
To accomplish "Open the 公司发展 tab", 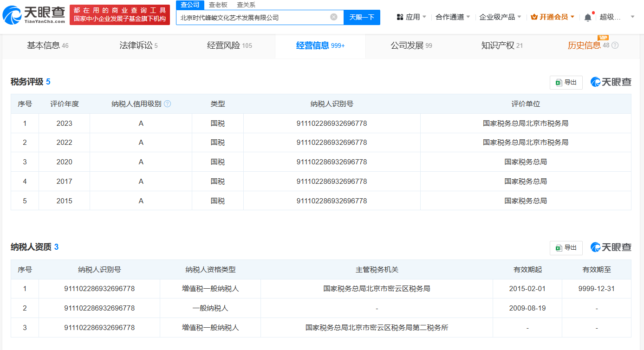I will point(411,45).
